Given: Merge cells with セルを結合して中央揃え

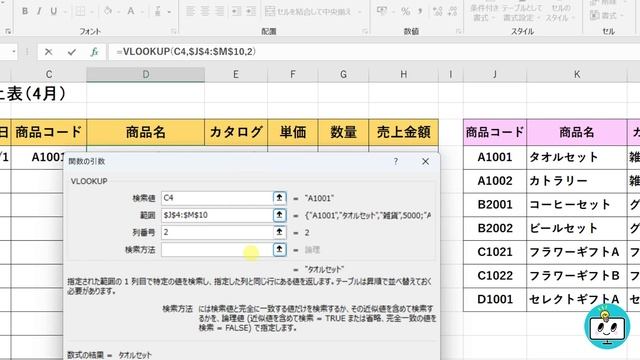Looking at the screenshot, I should click(308, 11).
